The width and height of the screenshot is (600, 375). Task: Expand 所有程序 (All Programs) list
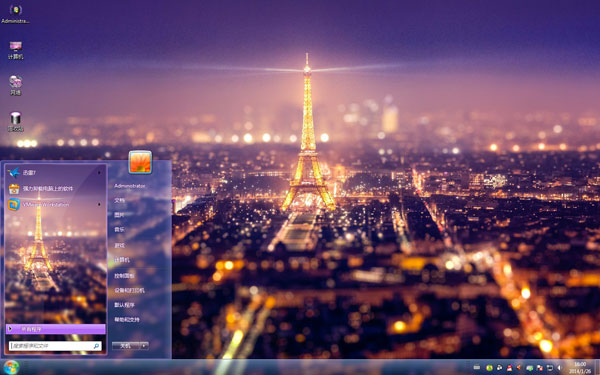(x=56, y=329)
